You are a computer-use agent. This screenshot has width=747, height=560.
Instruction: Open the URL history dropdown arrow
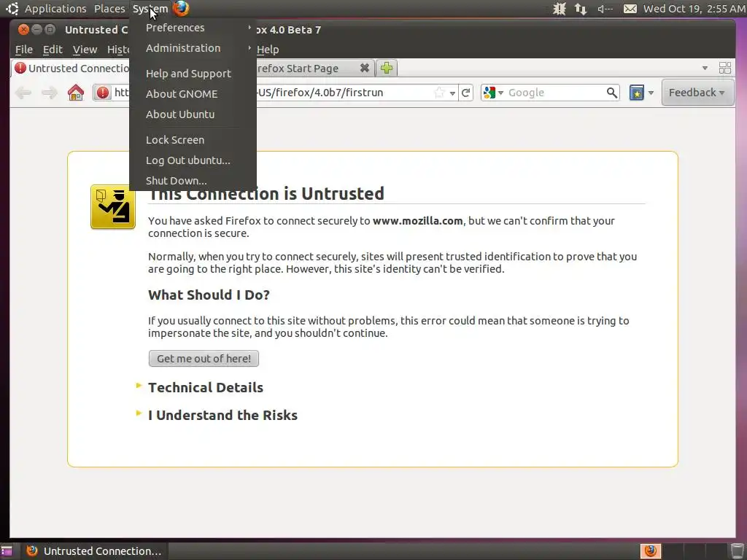tap(452, 93)
